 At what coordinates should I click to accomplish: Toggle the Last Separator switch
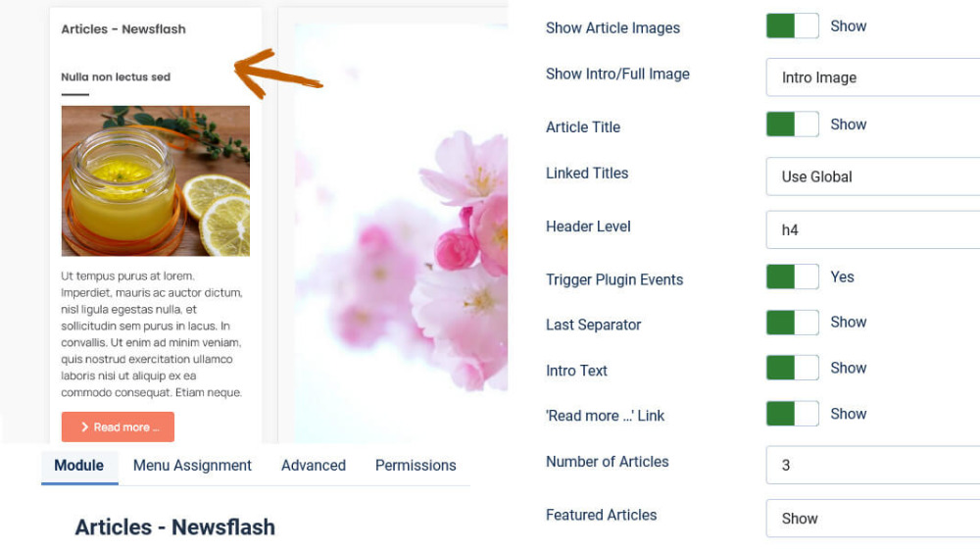pyautogui.click(x=793, y=323)
